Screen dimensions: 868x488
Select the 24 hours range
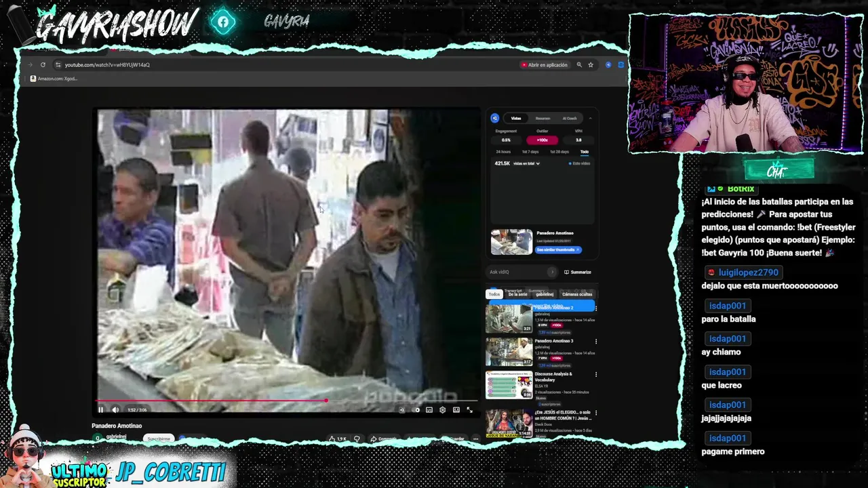tap(503, 152)
